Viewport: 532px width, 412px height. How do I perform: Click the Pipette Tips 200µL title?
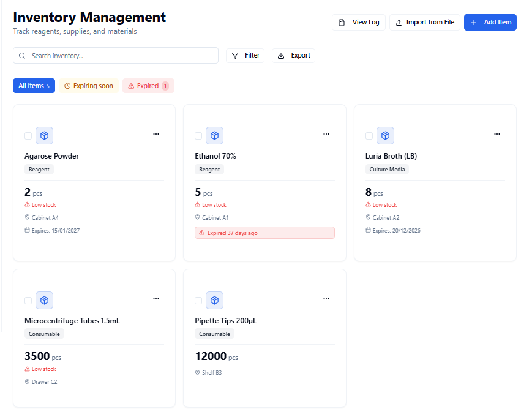click(226, 321)
